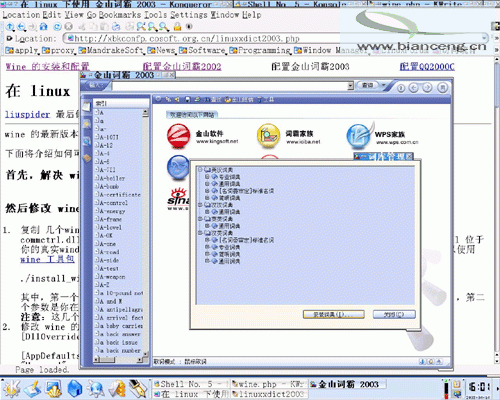Select 'a back issue' in the word index

[x=118, y=342]
